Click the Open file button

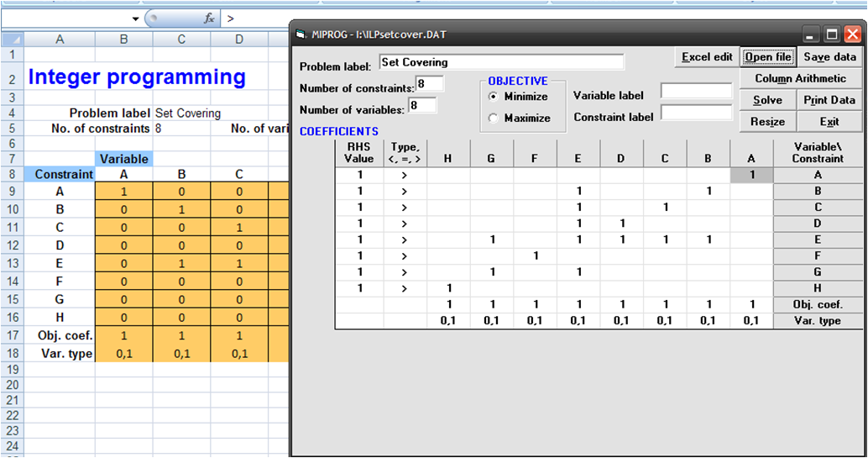click(768, 57)
